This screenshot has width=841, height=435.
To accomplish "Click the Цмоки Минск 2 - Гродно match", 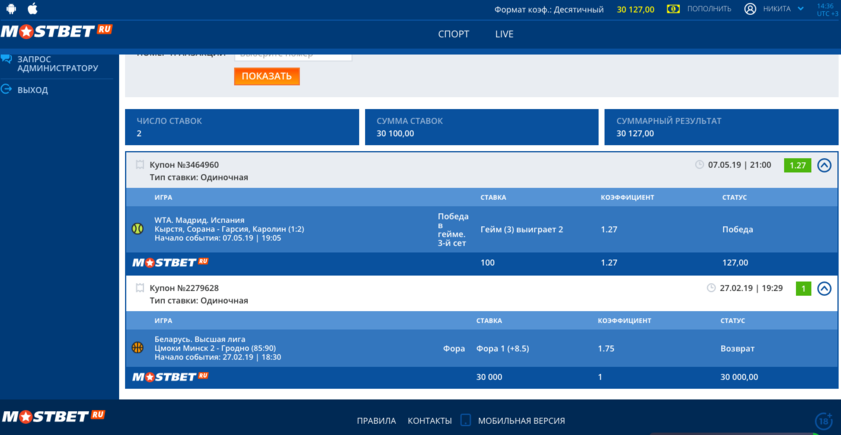I will point(215,348).
